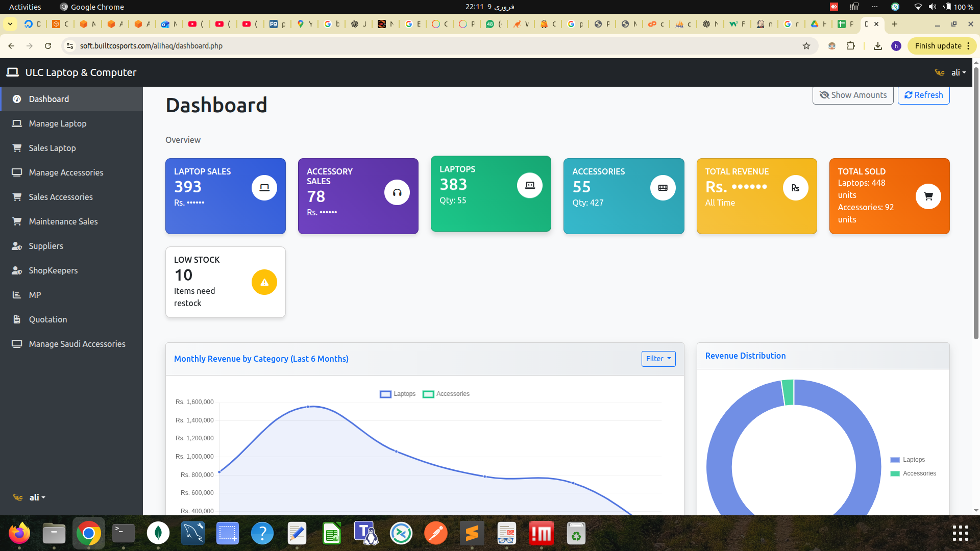This screenshot has width=980, height=551.
Task: Open the Quotation page
Action: 47,319
